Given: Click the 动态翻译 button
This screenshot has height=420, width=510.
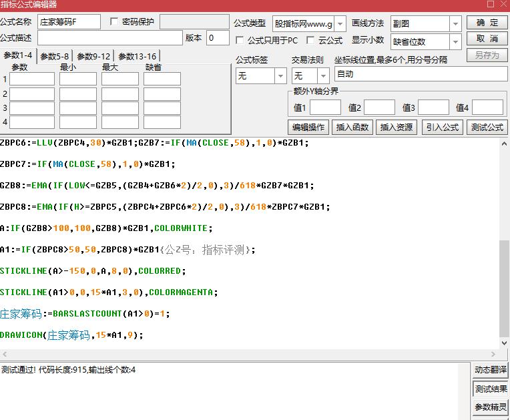Looking at the screenshot, I should 490,370.
